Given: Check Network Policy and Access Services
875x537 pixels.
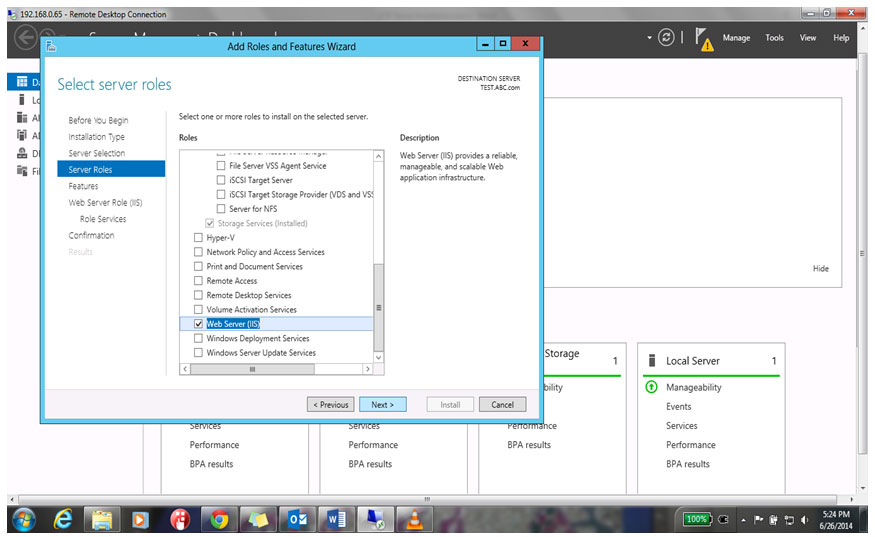Looking at the screenshot, I should tap(198, 252).
